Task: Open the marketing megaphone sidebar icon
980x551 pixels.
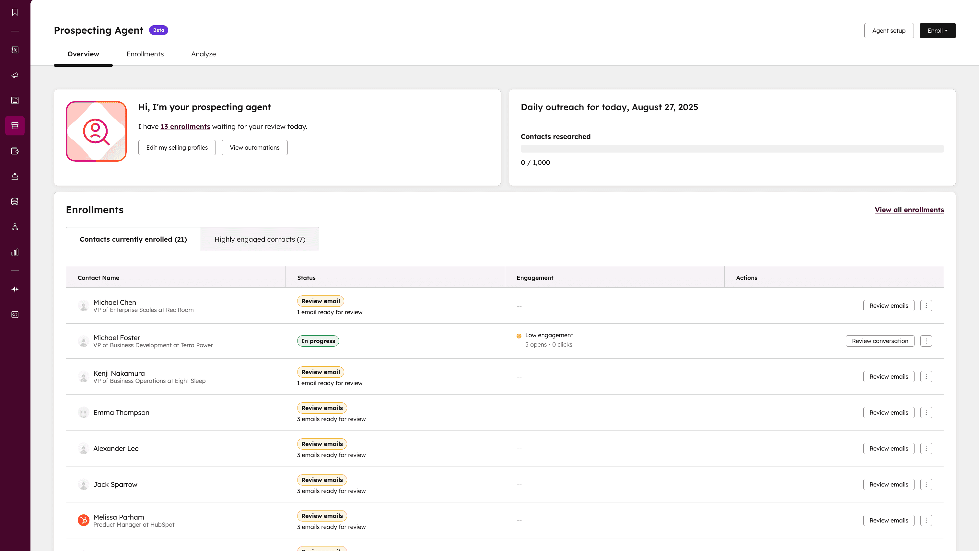Action: click(15, 75)
